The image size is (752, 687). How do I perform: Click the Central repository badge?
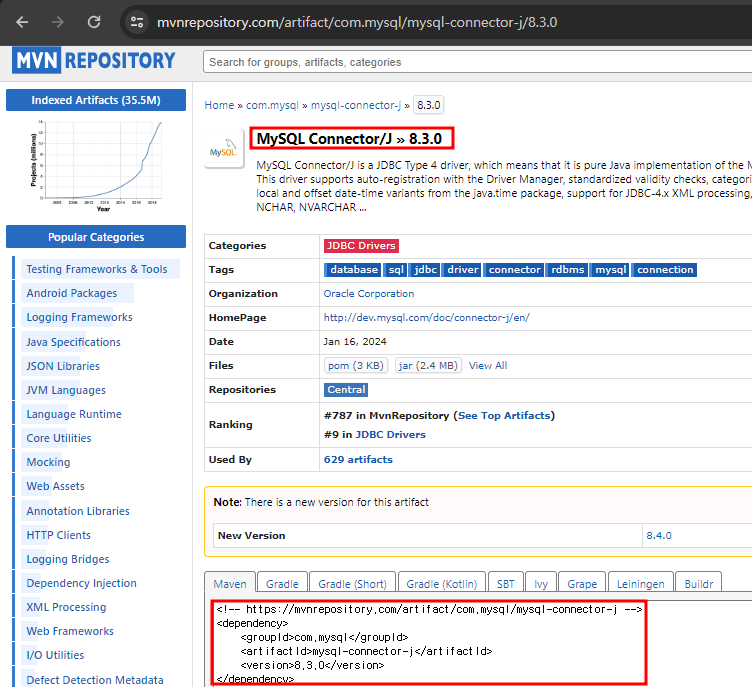[346, 390]
